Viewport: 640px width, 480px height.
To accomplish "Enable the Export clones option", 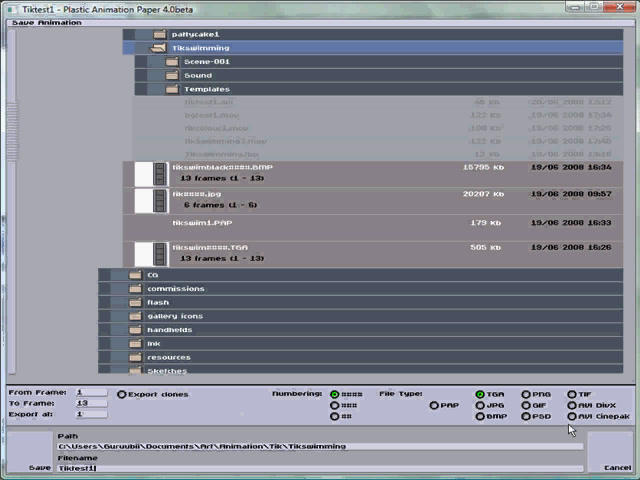I will (x=121, y=394).
